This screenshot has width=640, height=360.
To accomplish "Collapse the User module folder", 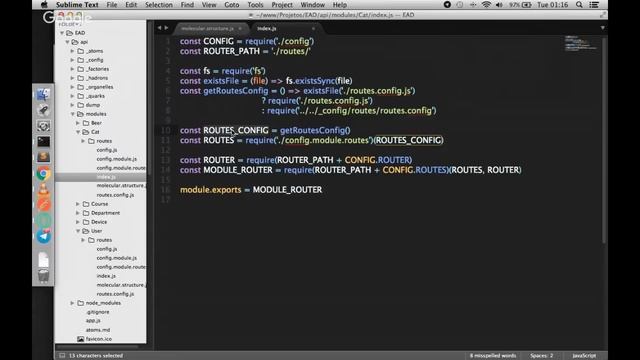I will 78,231.
